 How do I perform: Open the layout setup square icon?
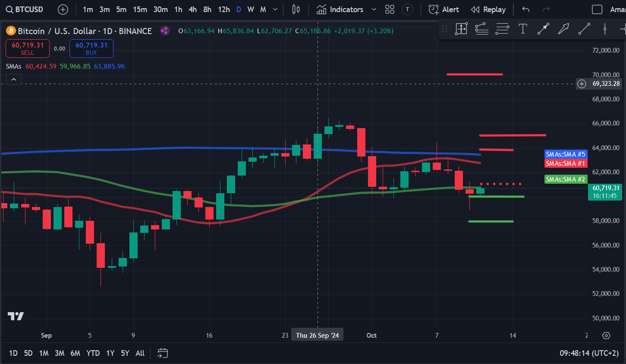597,9
